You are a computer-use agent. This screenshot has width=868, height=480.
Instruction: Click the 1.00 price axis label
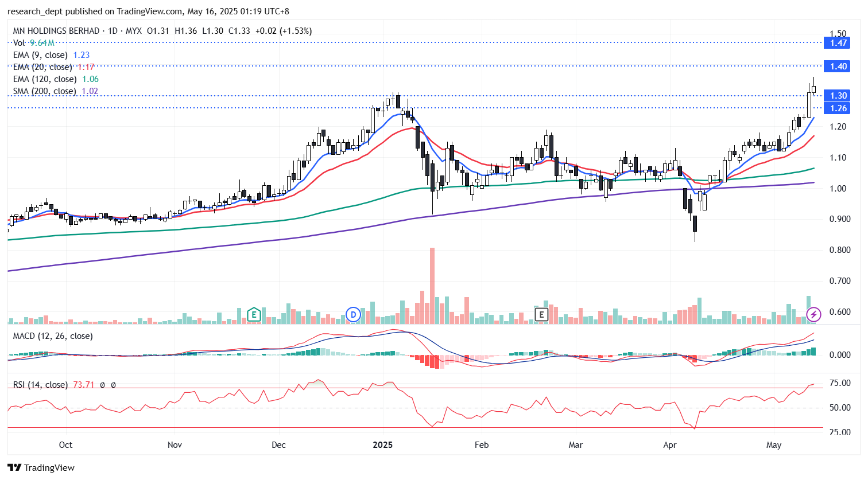pyautogui.click(x=838, y=189)
